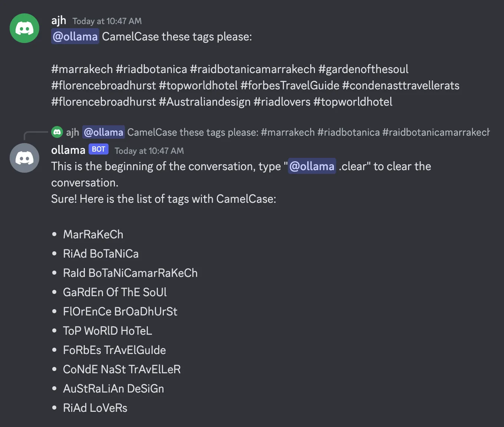Viewport: 504px width, 427px height.
Task: Open ajh's profile from the top message username
Action: [x=59, y=21]
